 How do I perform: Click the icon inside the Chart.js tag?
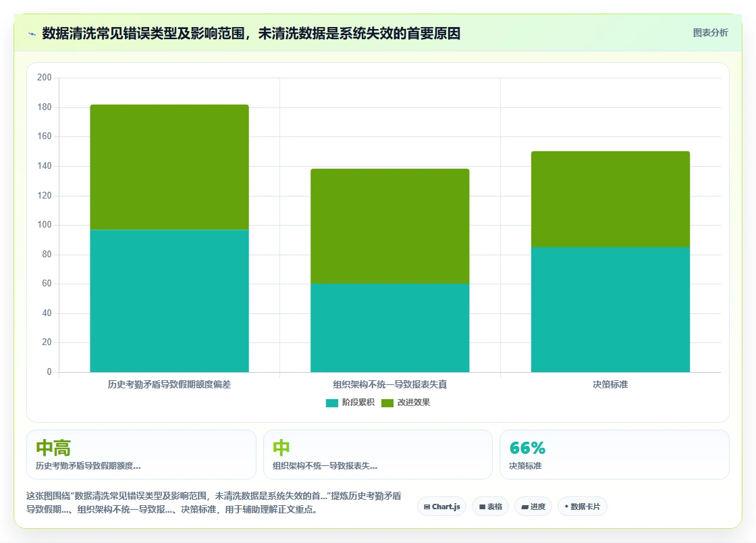point(427,507)
